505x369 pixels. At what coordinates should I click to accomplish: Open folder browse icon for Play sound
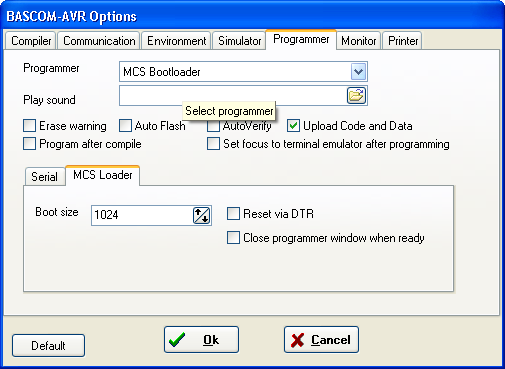pyautogui.click(x=356, y=96)
